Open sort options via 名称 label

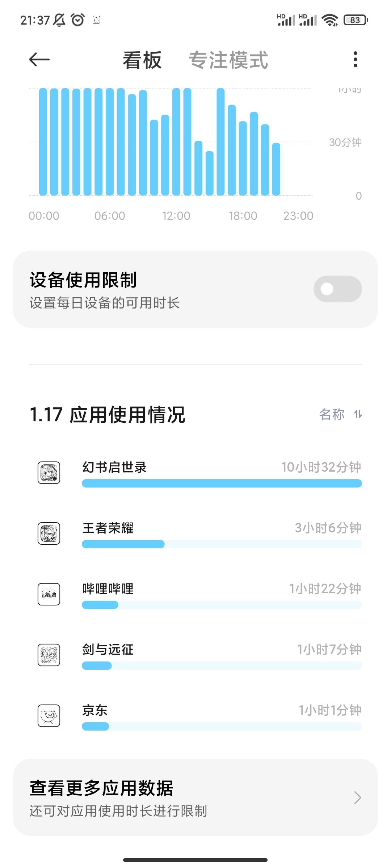[x=332, y=414]
